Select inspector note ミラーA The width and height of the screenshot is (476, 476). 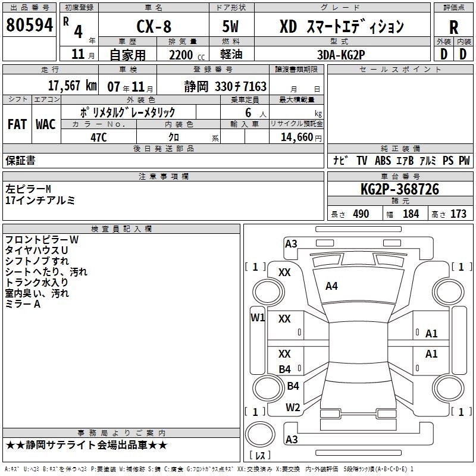coord(23,304)
